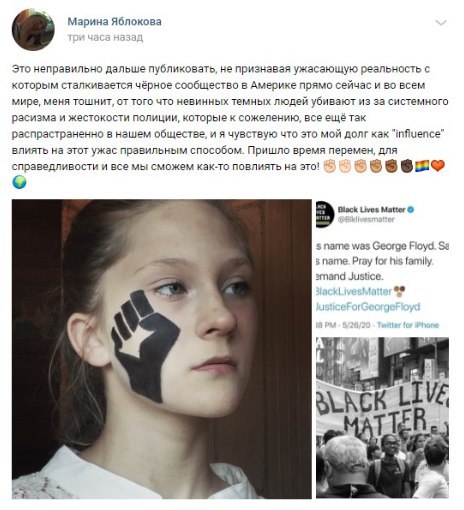Screen dimensions: 464x510
Task: Click the @Blklivesmatter handle
Action: tap(366, 219)
